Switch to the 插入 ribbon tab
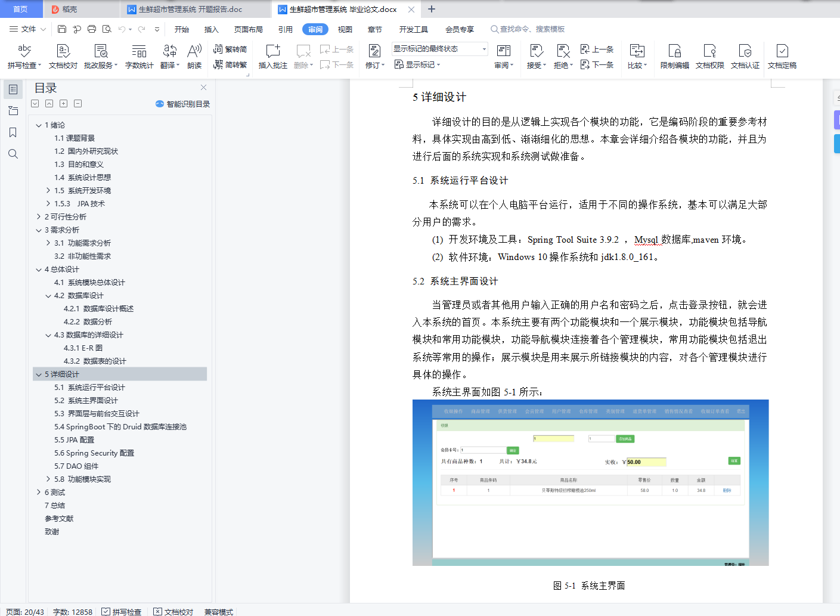This screenshot has height=616, width=840. pyautogui.click(x=212, y=29)
